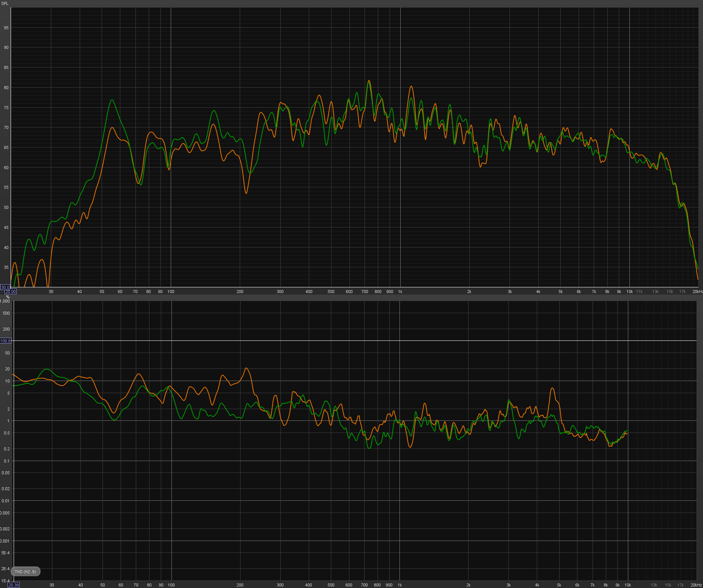
Task: Edit the 30.0 SPL axis lower limit field
Action: coord(5,287)
